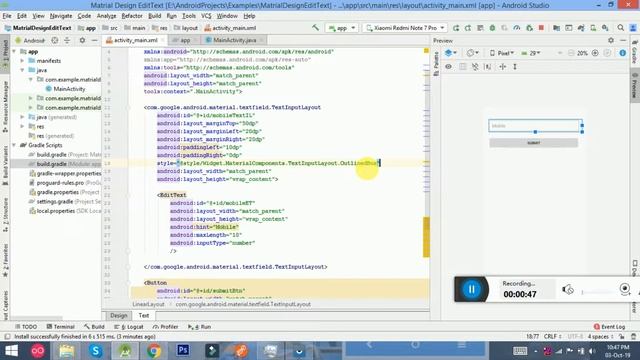Open the SDK Manager icon
The width and height of the screenshot is (640, 360).
point(605,28)
